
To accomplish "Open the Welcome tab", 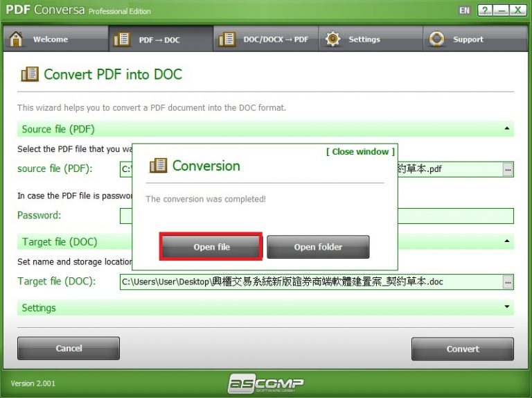I will (x=56, y=39).
